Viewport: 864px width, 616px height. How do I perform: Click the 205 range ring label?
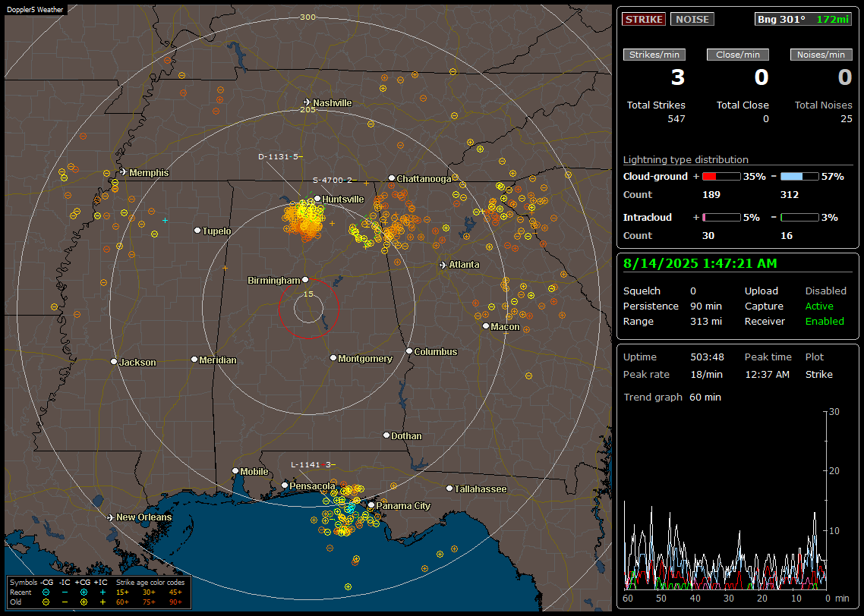pos(308,109)
